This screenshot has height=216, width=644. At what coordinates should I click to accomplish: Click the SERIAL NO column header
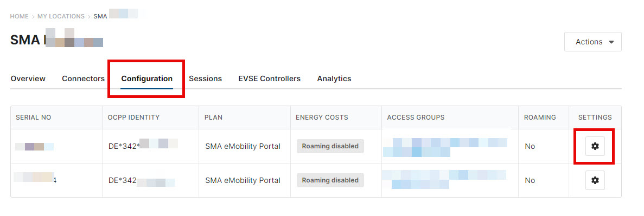(33, 117)
